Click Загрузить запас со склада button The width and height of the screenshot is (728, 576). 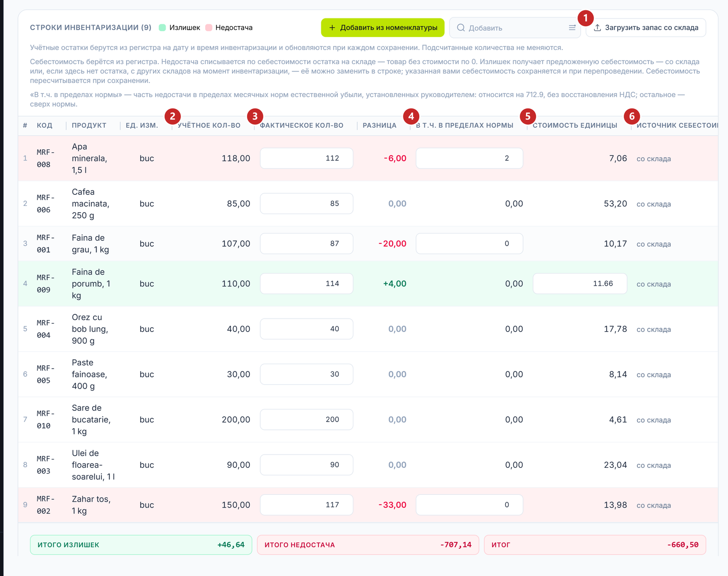pos(645,28)
